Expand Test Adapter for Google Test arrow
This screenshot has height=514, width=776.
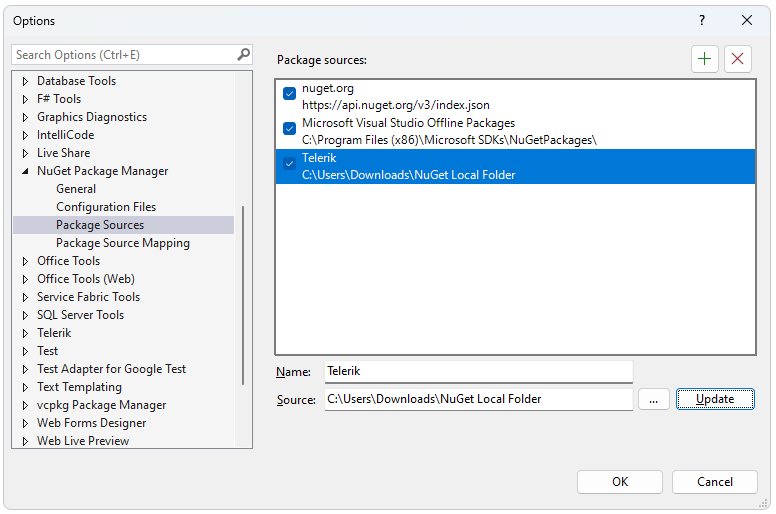(25, 369)
